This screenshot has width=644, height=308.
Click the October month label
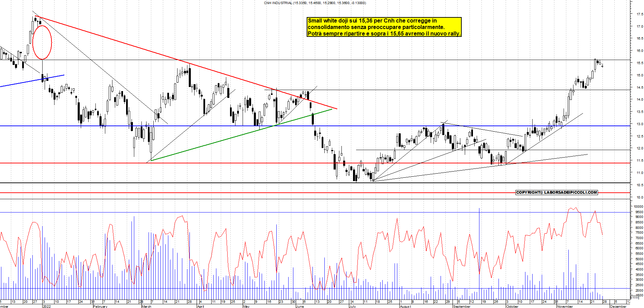click(x=512, y=306)
